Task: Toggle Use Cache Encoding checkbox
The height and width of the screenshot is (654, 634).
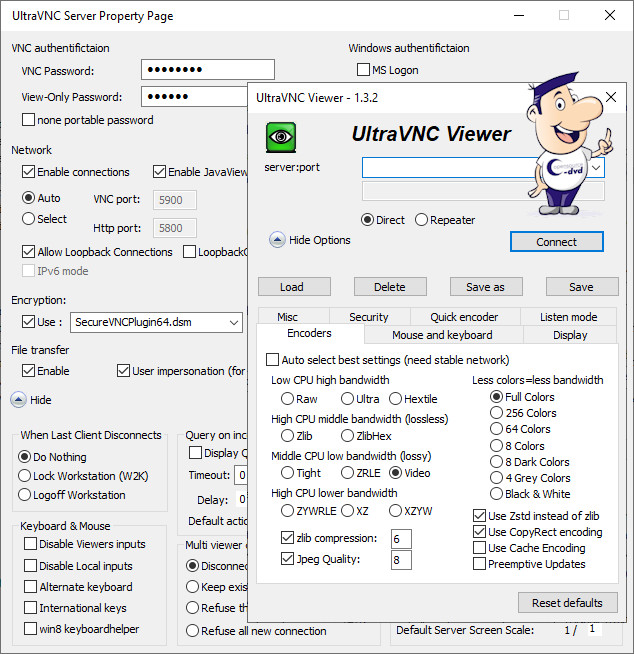Action: (480, 548)
